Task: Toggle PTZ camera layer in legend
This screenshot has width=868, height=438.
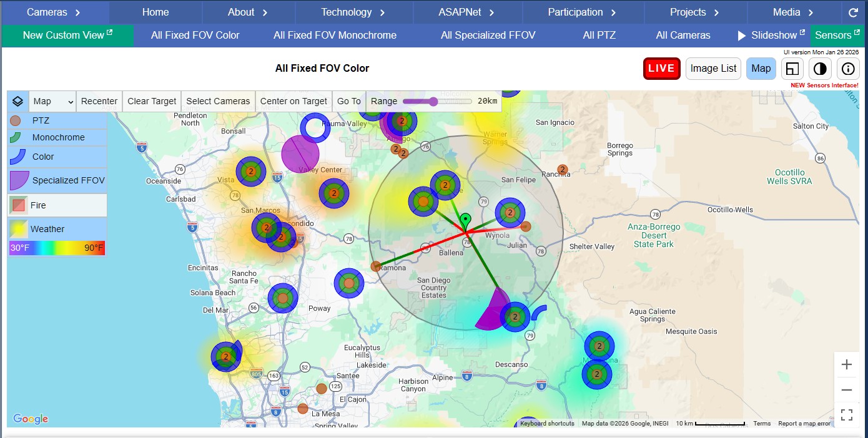Action: pos(57,120)
